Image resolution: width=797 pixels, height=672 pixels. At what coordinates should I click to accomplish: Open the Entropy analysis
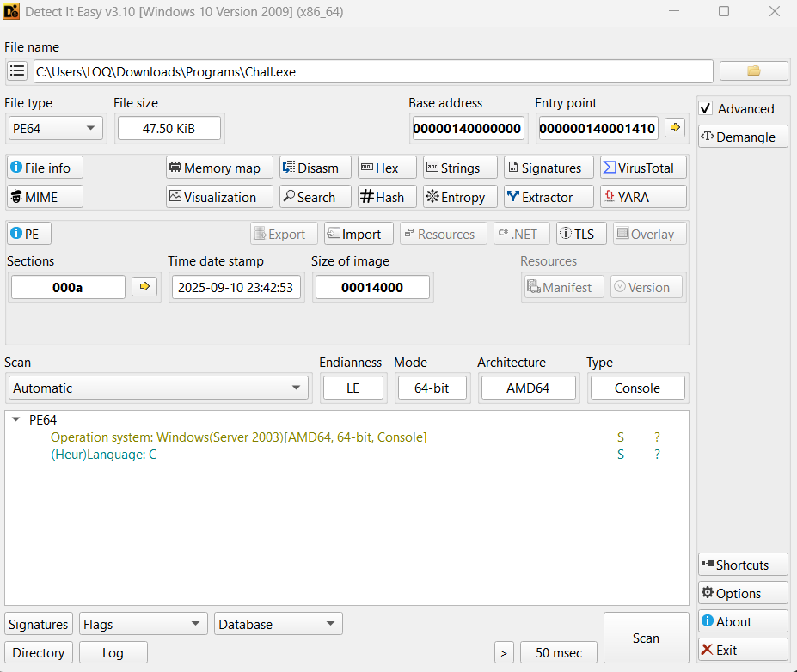[460, 197]
